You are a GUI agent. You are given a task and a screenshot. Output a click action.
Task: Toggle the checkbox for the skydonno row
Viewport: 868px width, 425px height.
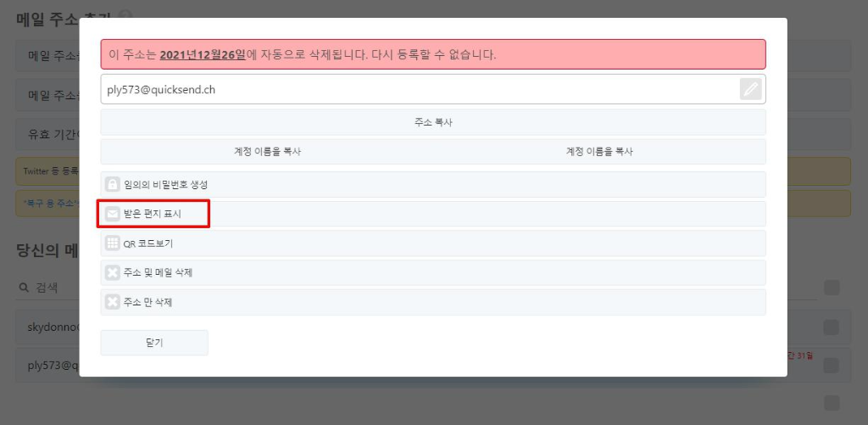point(832,327)
